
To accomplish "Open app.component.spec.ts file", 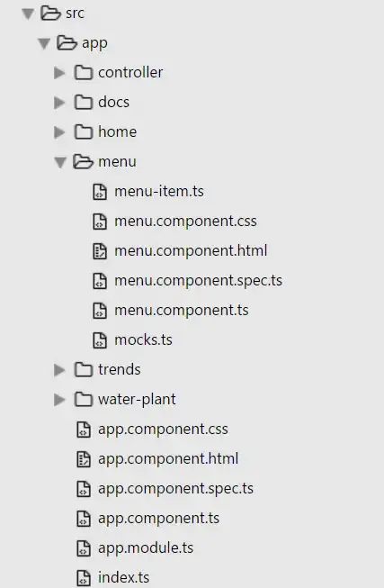I will 175,489.
